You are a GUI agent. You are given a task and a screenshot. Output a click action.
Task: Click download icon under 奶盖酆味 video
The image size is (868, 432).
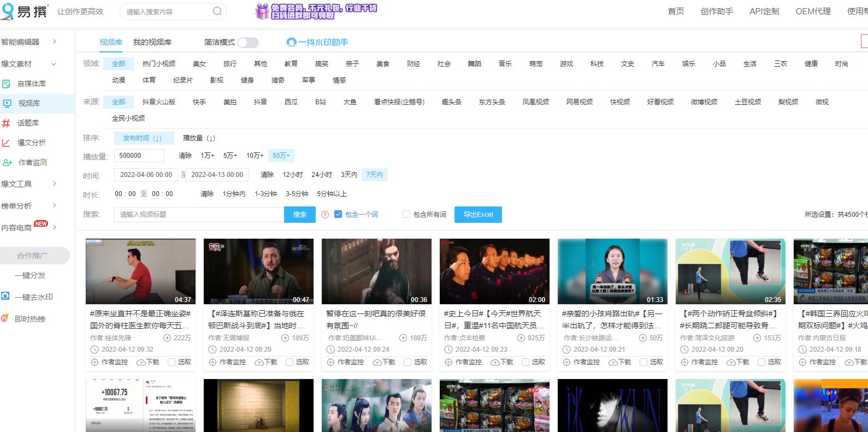(x=377, y=362)
